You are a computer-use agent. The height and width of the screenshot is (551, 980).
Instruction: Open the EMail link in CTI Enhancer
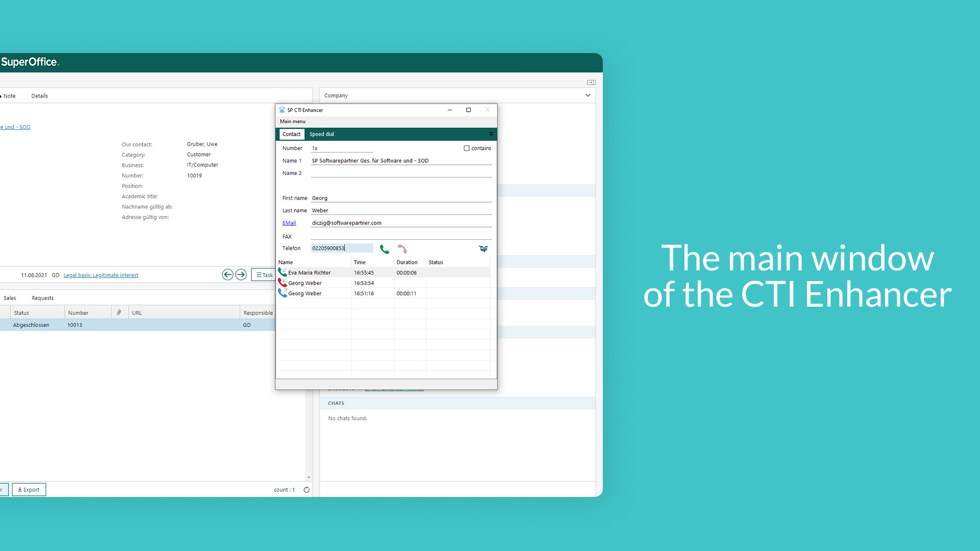(x=289, y=223)
